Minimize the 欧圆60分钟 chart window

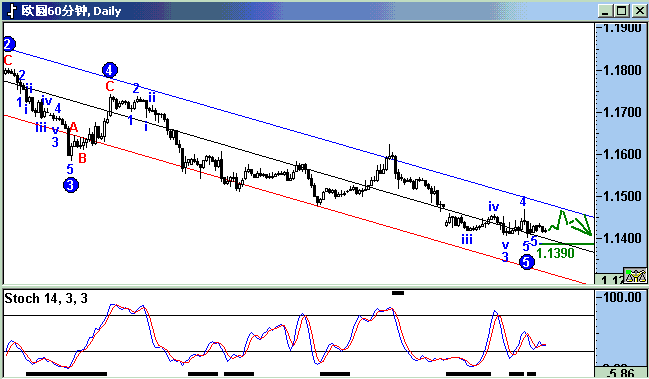pyautogui.click(x=605, y=11)
